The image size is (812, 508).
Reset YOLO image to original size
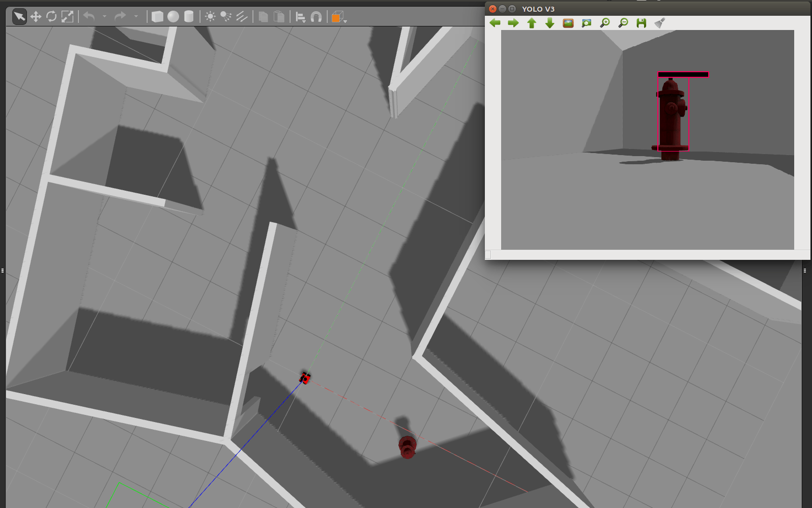[568, 23]
